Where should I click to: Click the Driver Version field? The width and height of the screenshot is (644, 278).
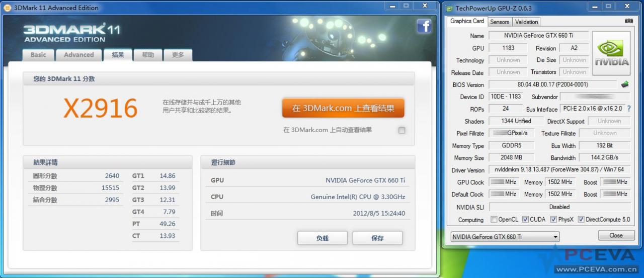pyautogui.click(x=559, y=170)
